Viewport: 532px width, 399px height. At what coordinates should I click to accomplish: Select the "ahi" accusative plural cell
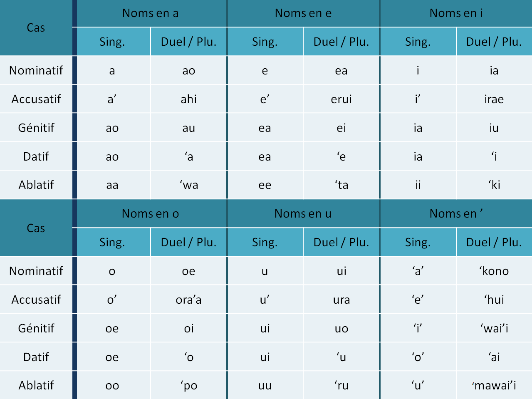point(189,99)
